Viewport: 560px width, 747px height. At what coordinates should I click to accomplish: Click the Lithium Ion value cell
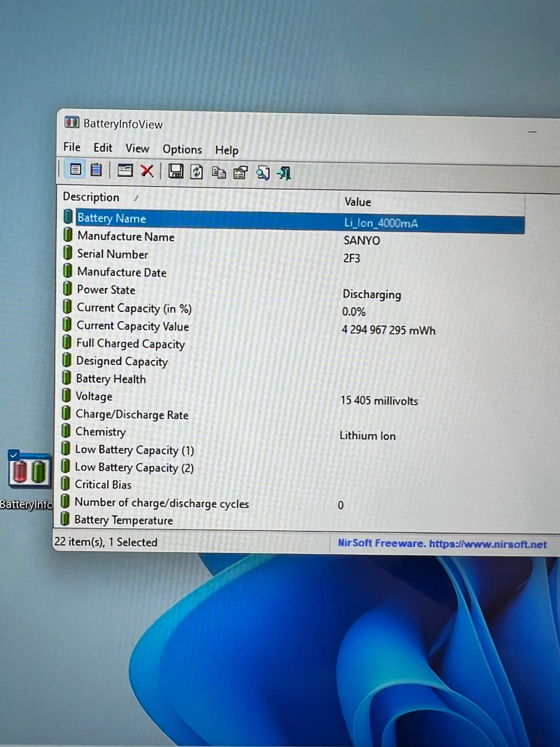368,436
